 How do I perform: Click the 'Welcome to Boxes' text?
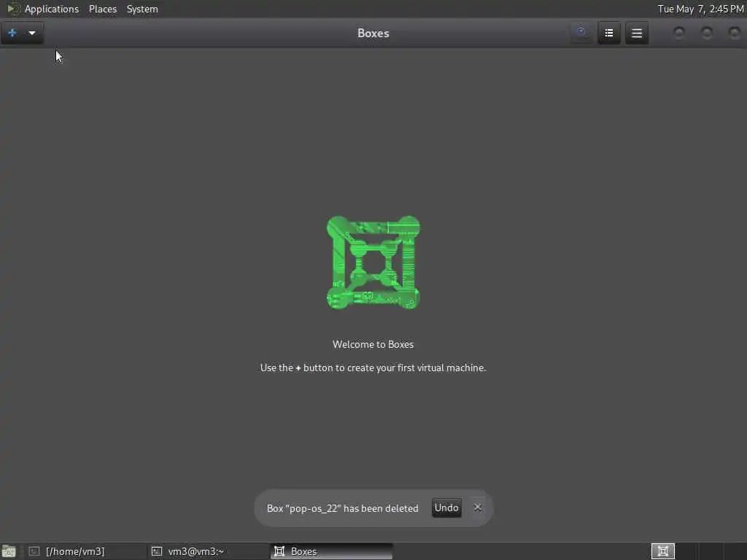tap(373, 344)
